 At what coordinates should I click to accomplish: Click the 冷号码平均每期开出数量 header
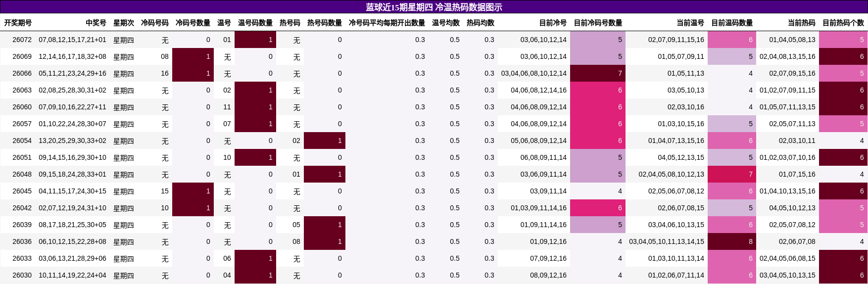tap(387, 23)
